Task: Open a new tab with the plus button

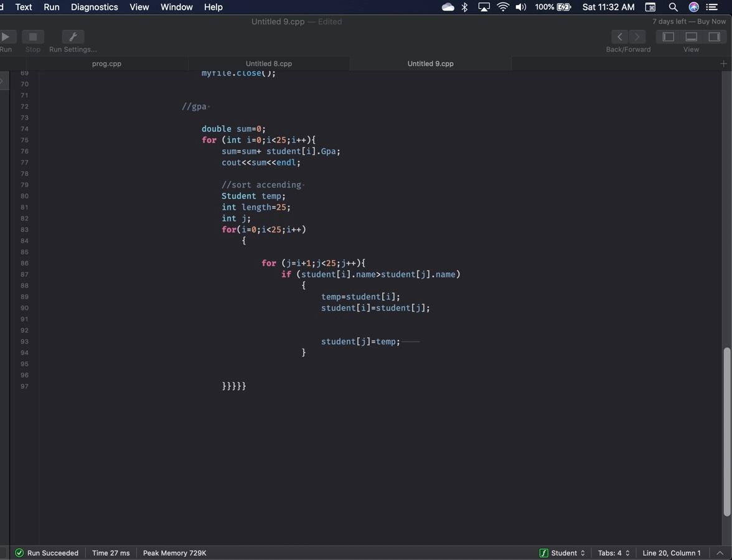Action: tap(723, 63)
